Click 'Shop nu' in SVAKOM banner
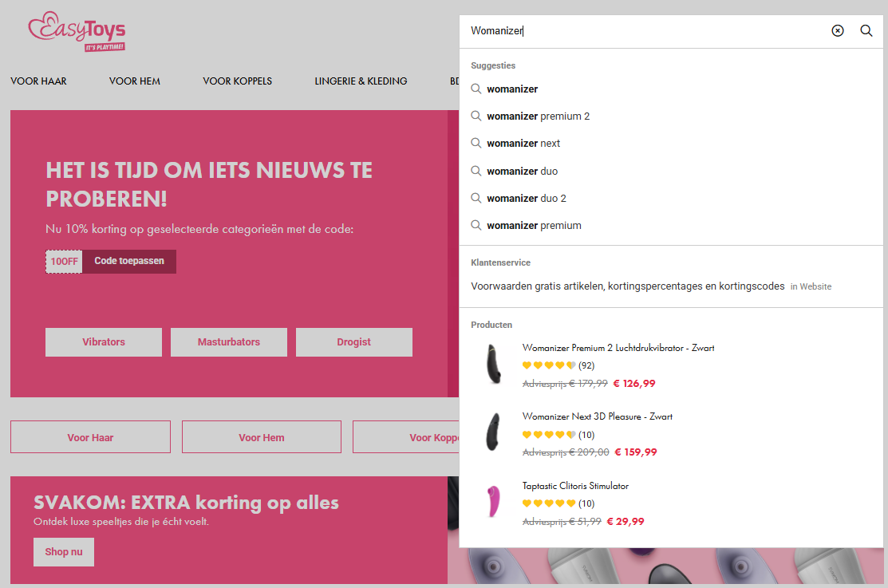Viewport: 888px width, 588px height. tap(64, 552)
